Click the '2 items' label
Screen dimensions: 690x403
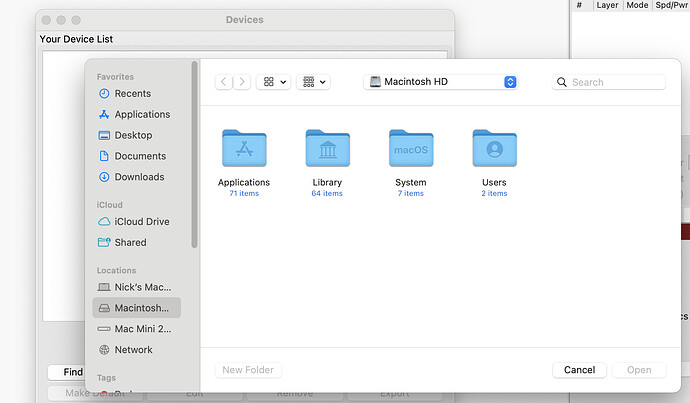pyautogui.click(x=494, y=194)
